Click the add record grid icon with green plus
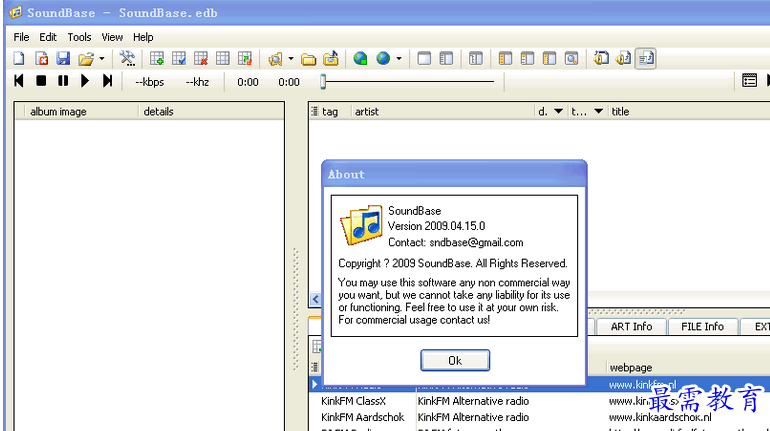 point(157,59)
